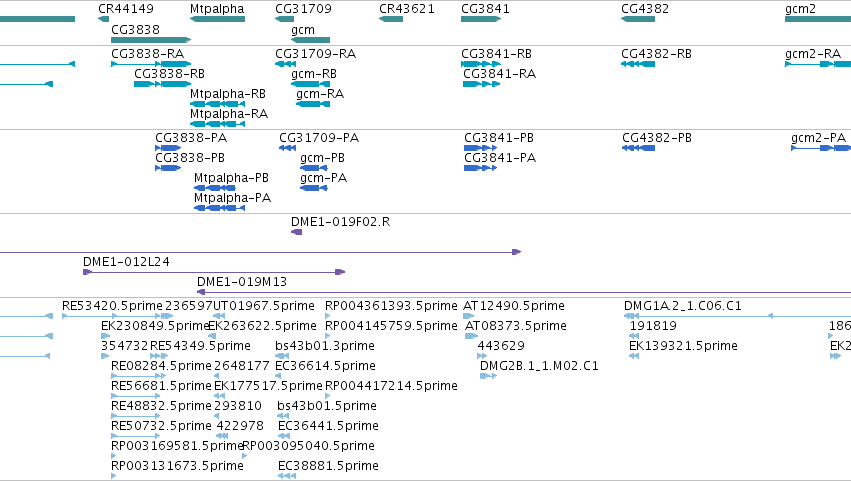851x481 pixels.
Task: Select the EK139321.5prime EST label
Action: click(683, 346)
